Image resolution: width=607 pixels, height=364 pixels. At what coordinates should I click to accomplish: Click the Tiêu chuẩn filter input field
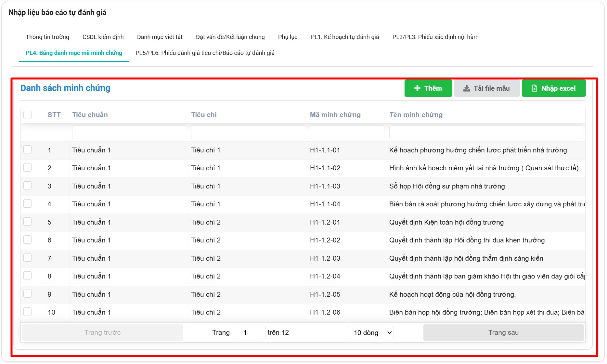[x=129, y=132]
